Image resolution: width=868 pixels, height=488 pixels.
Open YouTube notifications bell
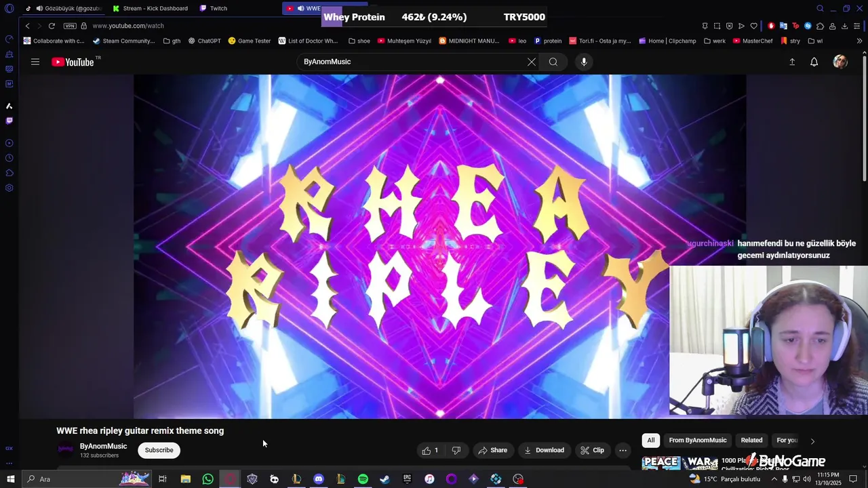pyautogui.click(x=814, y=62)
